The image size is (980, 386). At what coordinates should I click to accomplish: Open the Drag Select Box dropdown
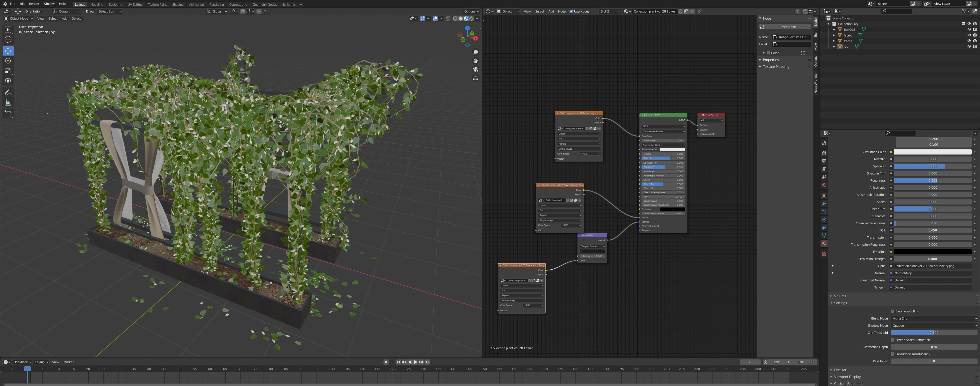(x=109, y=11)
